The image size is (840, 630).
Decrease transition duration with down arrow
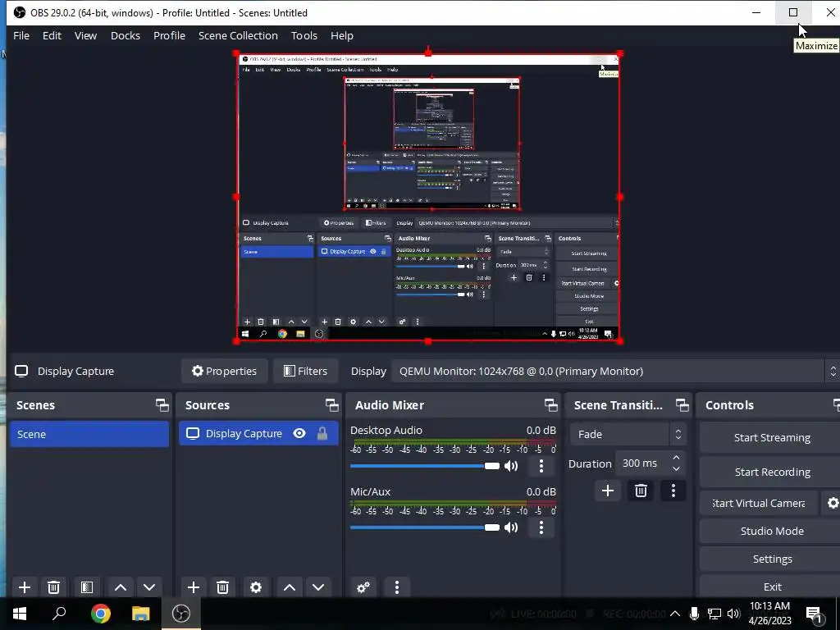(x=677, y=469)
